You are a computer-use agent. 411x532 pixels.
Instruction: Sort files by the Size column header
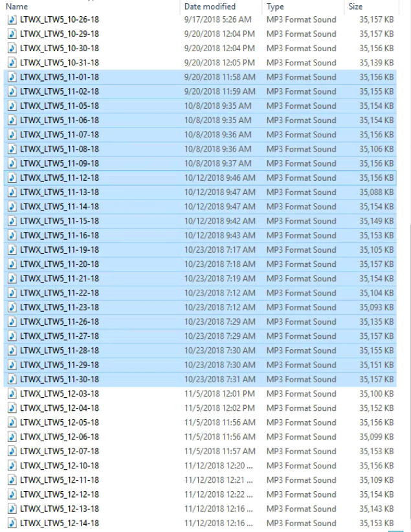[x=355, y=6]
